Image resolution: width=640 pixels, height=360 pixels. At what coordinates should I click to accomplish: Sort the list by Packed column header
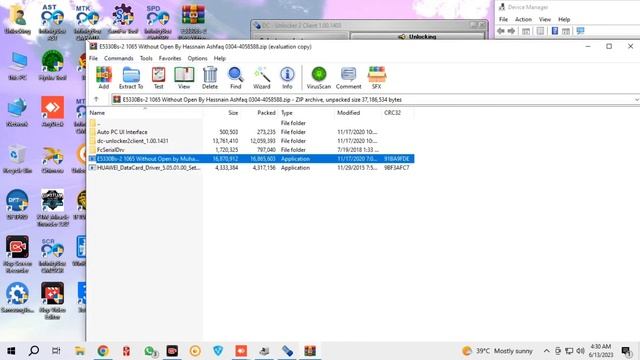(267, 113)
